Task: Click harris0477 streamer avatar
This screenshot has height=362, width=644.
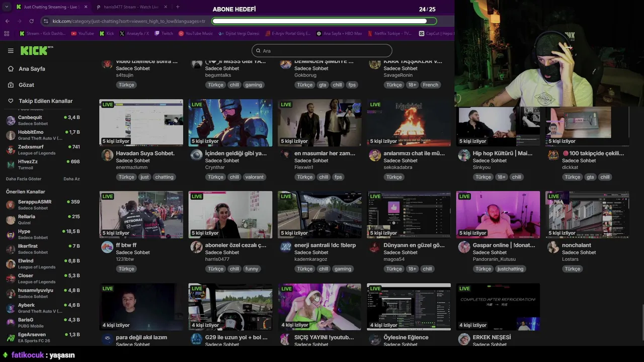Action: (196, 247)
